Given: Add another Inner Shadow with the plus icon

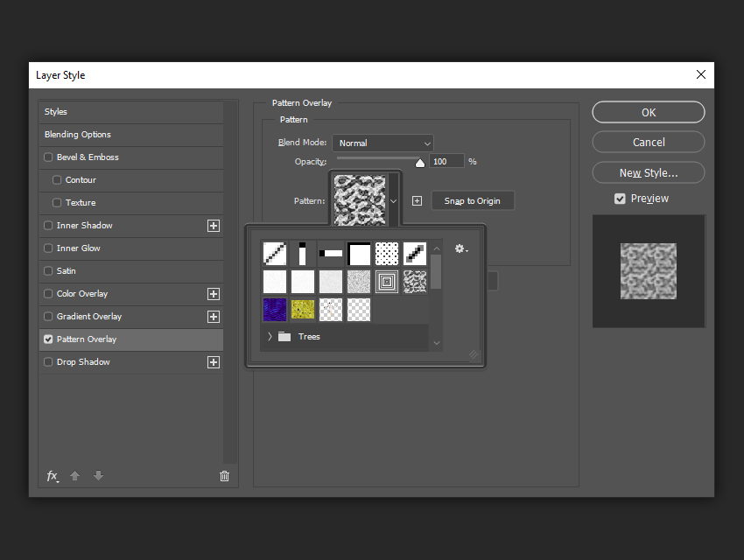Looking at the screenshot, I should click(214, 226).
